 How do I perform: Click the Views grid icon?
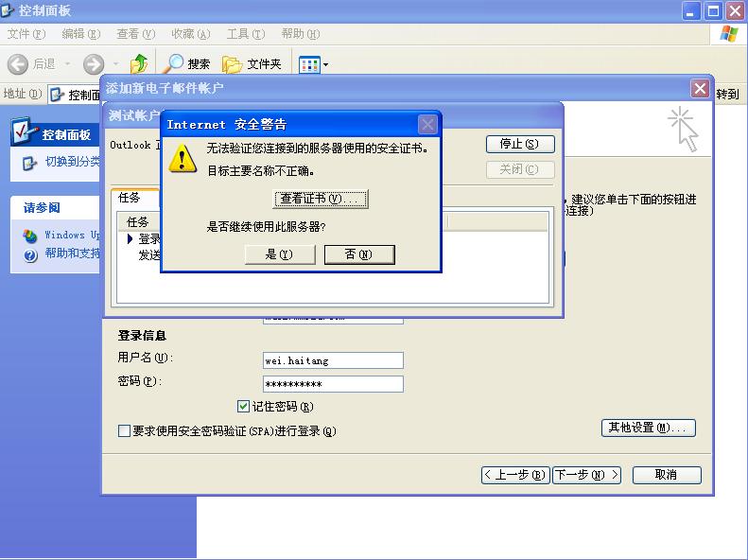308,64
